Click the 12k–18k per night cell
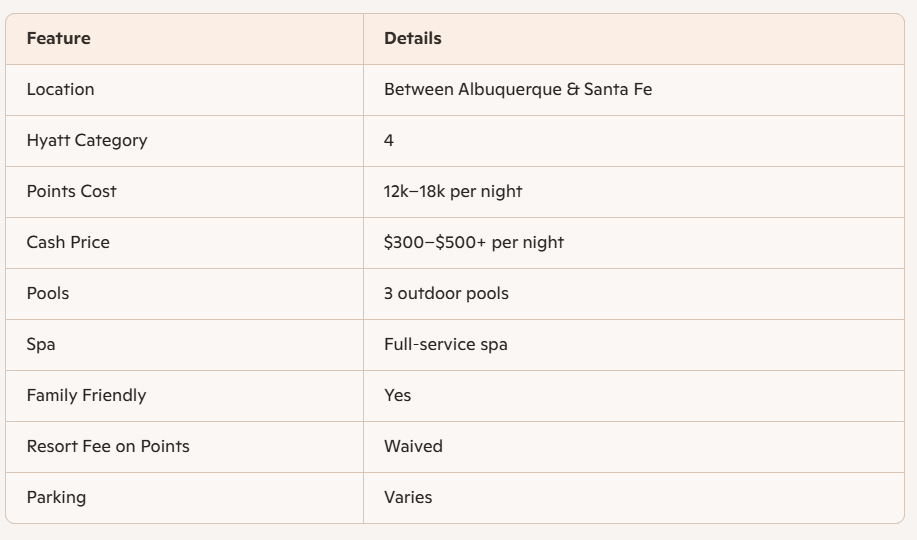 pyautogui.click(x=452, y=191)
